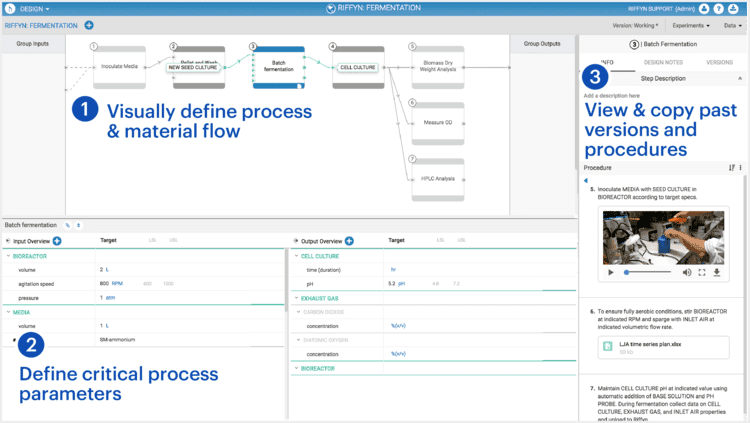Add a new process with plus icon
Screen dimensions: 750x423
coord(89,25)
